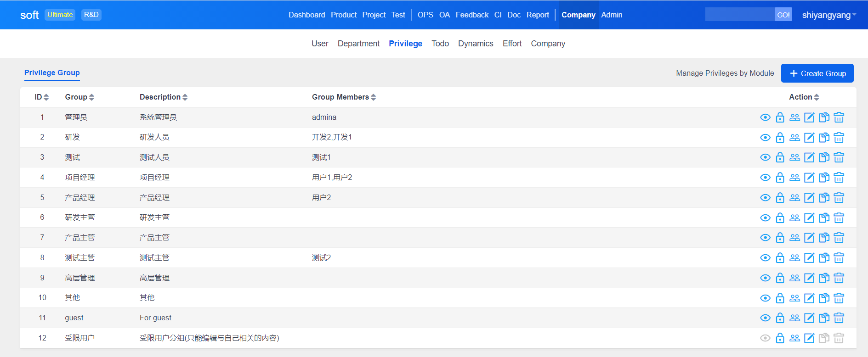Open the Manage Privileges by Module link
Image resolution: width=868 pixels, height=357 pixels.
pos(725,73)
